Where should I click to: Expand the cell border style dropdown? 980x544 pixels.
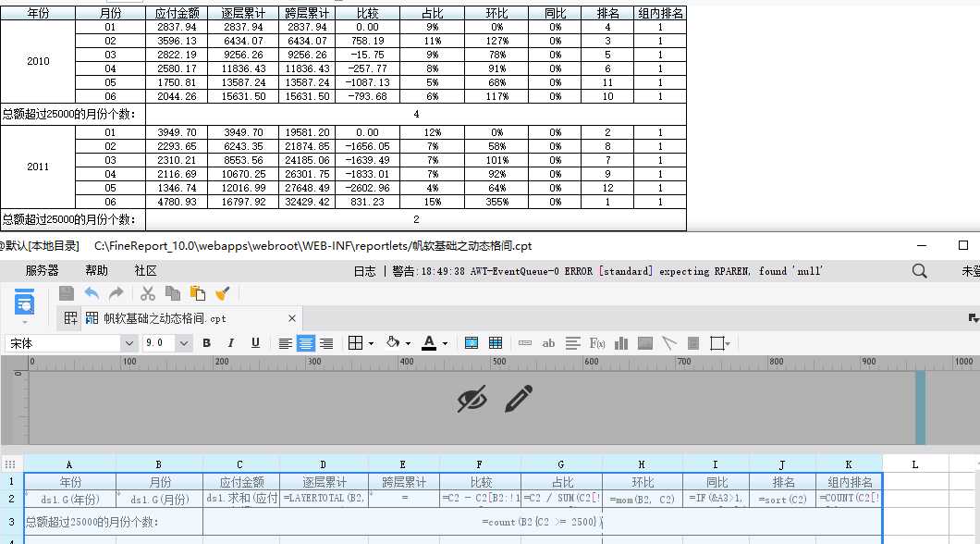pyautogui.click(x=372, y=343)
